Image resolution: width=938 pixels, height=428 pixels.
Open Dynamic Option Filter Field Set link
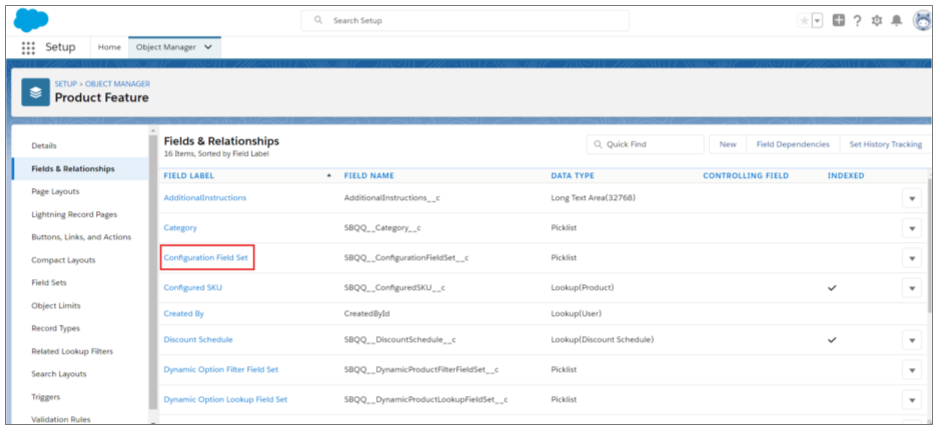tap(221, 369)
